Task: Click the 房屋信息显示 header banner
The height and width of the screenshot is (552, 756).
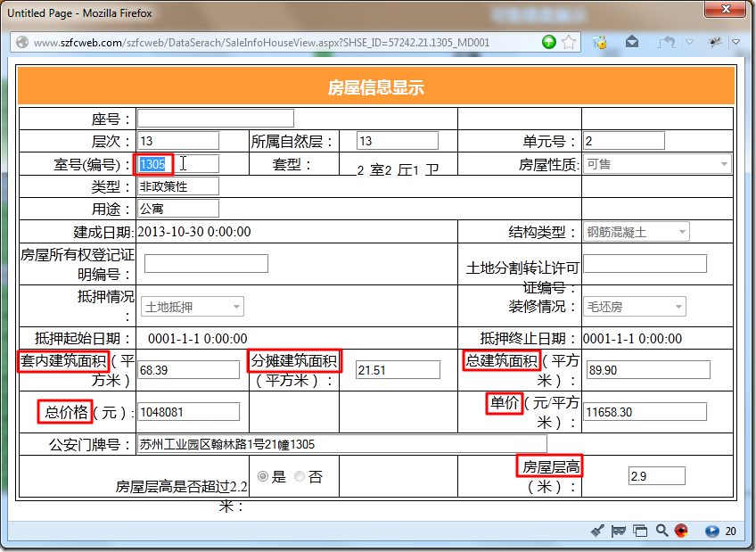Action: coord(376,87)
